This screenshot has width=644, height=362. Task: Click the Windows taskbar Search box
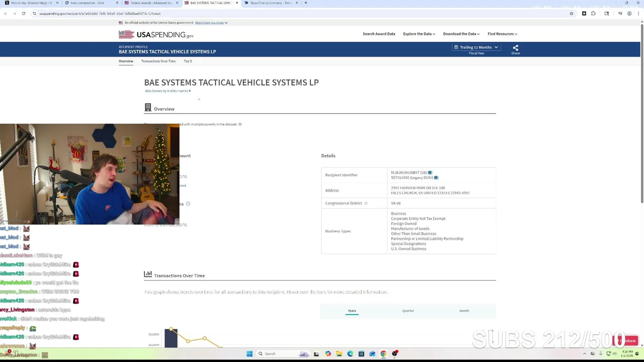click(x=282, y=353)
